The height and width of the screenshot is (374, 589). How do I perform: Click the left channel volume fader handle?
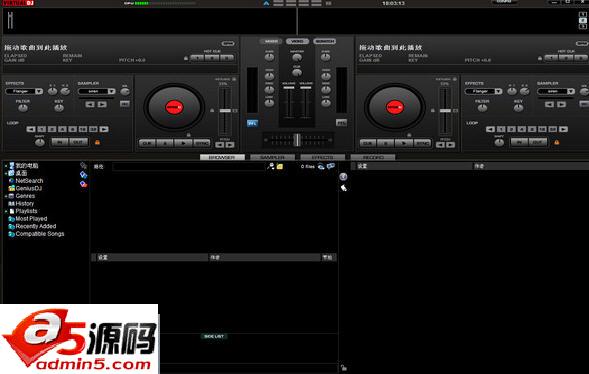[x=288, y=87]
